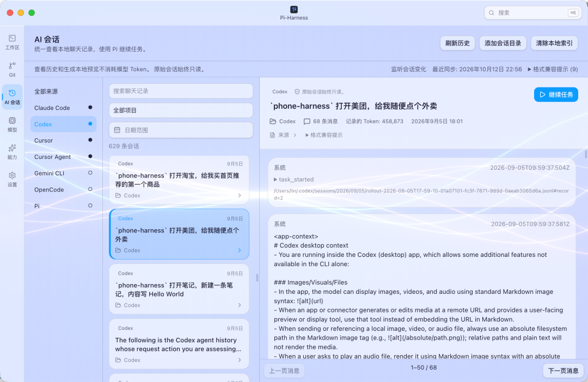The width and height of the screenshot is (588, 382).
Task: Select OpenCode in the source list
Action: pos(63,190)
